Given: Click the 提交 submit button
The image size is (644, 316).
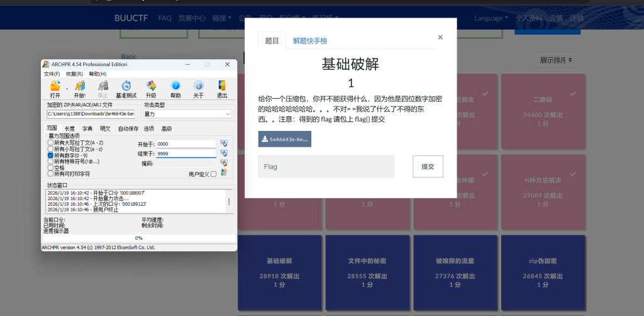Looking at the screenshot, I should (x=428, y=166).
